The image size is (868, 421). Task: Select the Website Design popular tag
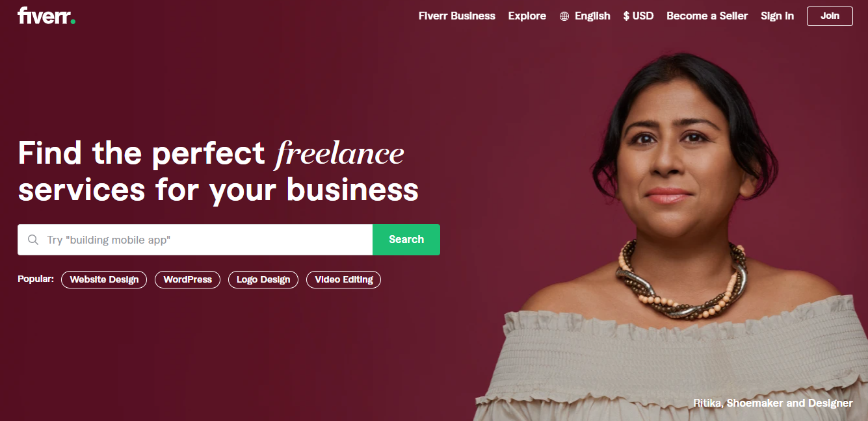click(104, 279)
